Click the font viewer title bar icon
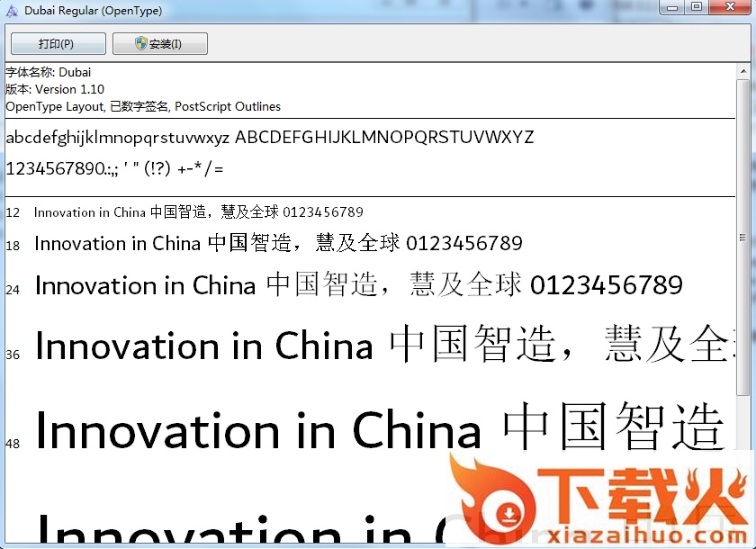 [12, 11]
